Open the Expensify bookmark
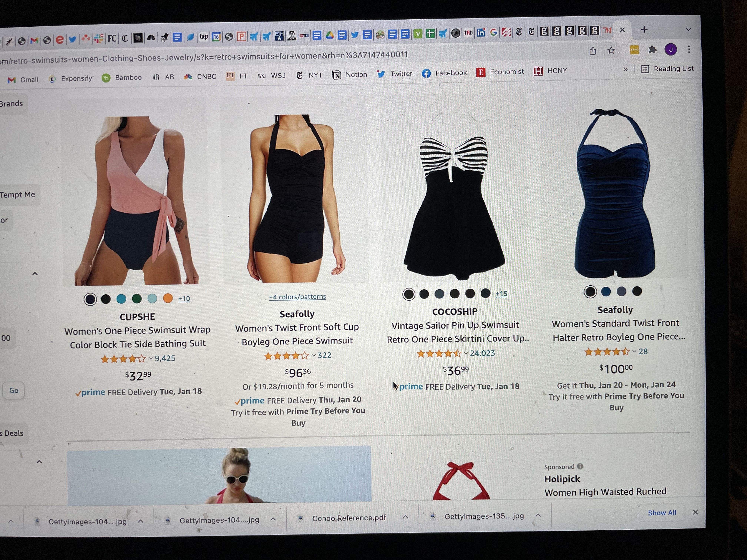Image resolution: width=747 pixels, height=560 pixels. [x=71, y=79]
